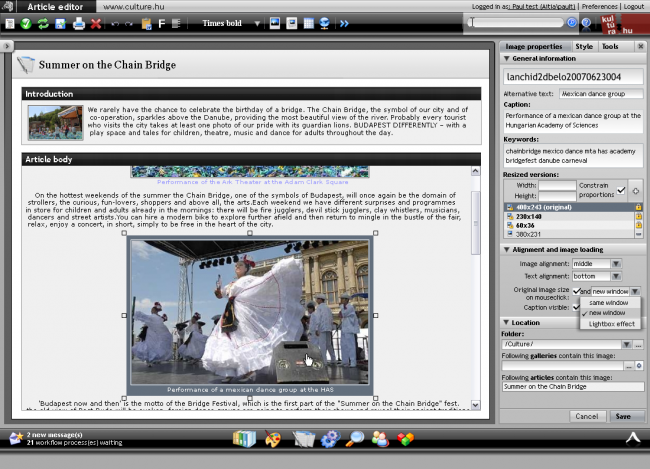Toggle Original image size on mouseclick checkbox
Viewport: 650px width, 469px height.
click(x=576, y=291)
